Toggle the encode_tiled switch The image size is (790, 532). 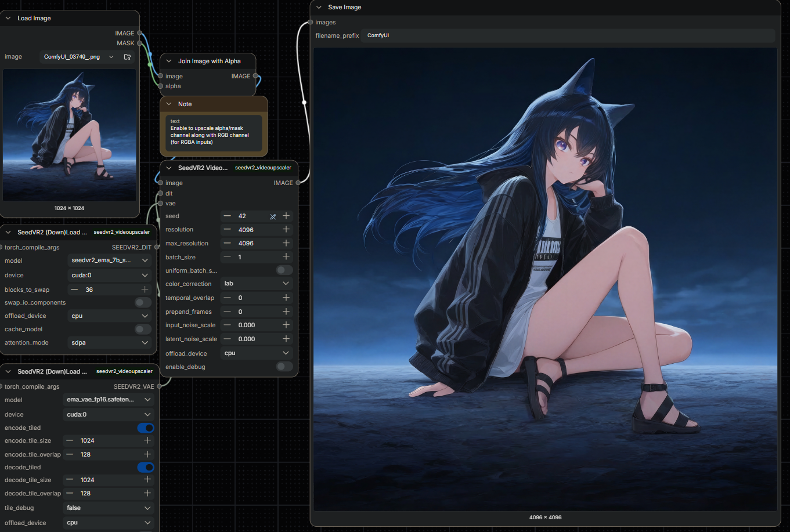point(146,428)
